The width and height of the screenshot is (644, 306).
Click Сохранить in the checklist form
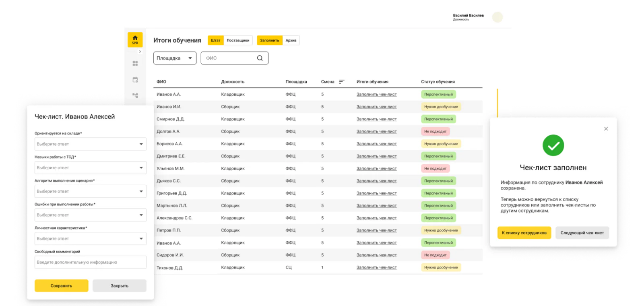point(61,285)
